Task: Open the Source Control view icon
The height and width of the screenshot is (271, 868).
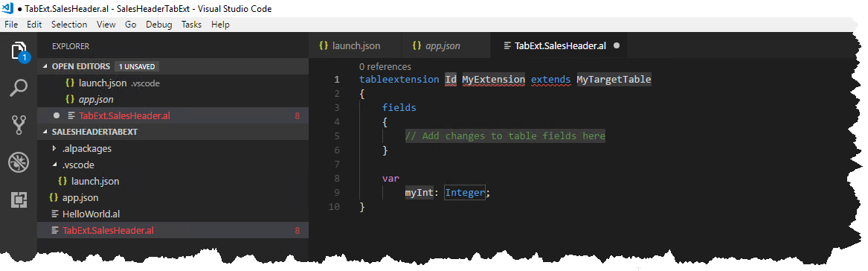Action: (x=19, y=124)
